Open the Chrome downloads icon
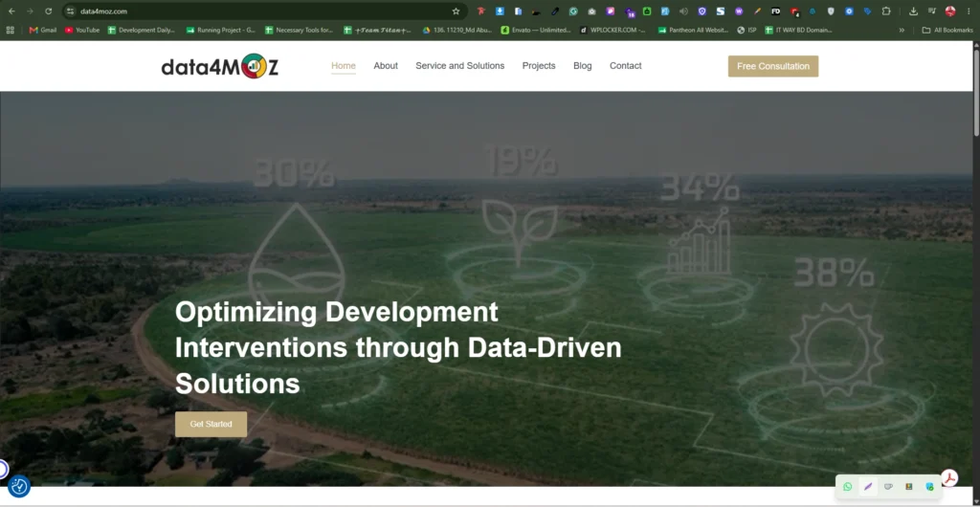The image size is (980, 507). pos(913,11)
